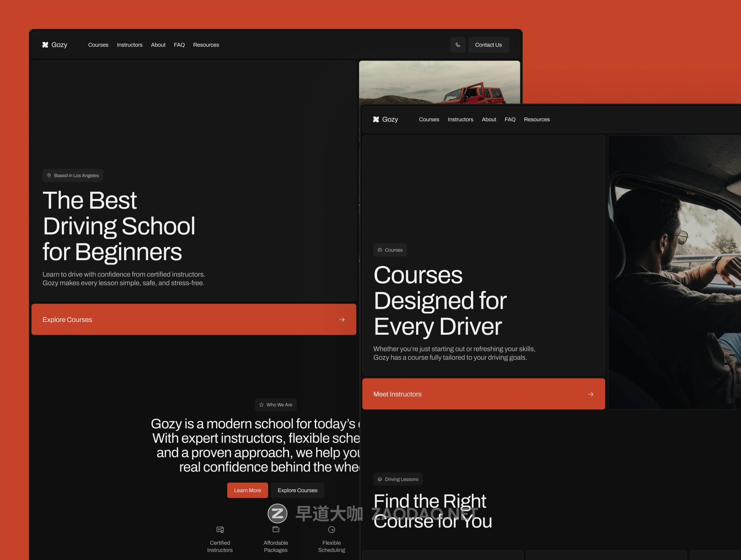The width and height of the screenshot is (741, 560).
Task: Click the arrow on Meet Instructors banner
Action: coord(591,394)
